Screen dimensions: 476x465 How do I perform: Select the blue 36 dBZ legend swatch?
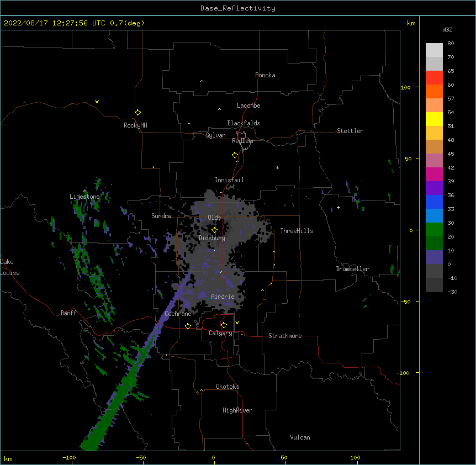click(x=434, y=202)
